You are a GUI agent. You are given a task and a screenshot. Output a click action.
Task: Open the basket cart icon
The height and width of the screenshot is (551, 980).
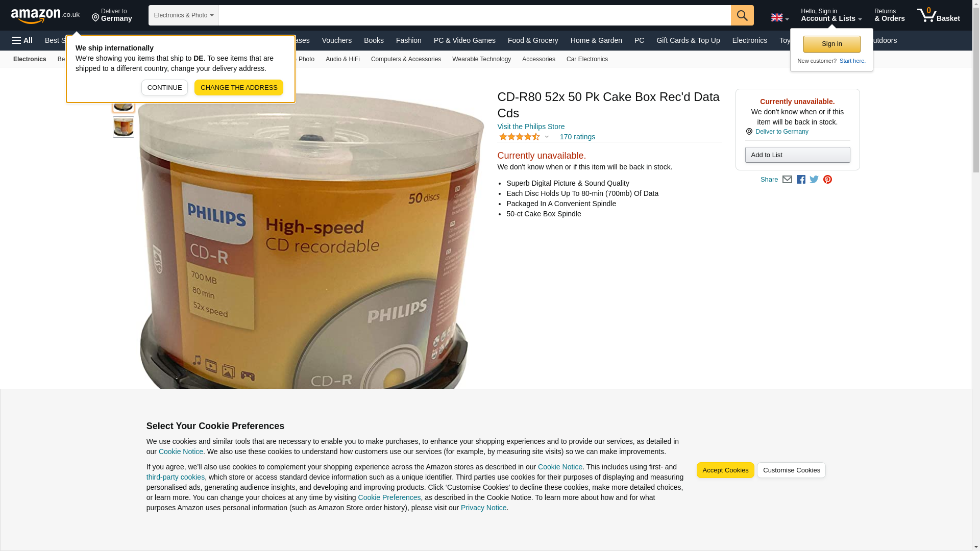(938, 15)
